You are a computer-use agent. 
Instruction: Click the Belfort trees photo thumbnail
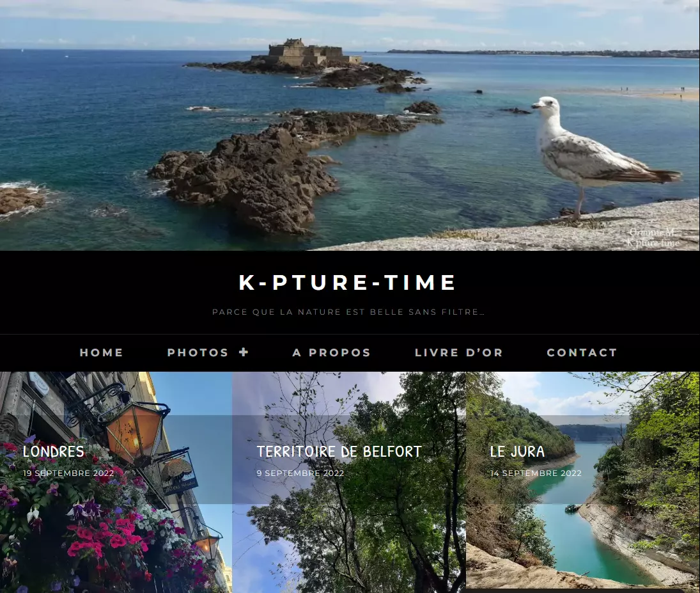click(349, 536)
